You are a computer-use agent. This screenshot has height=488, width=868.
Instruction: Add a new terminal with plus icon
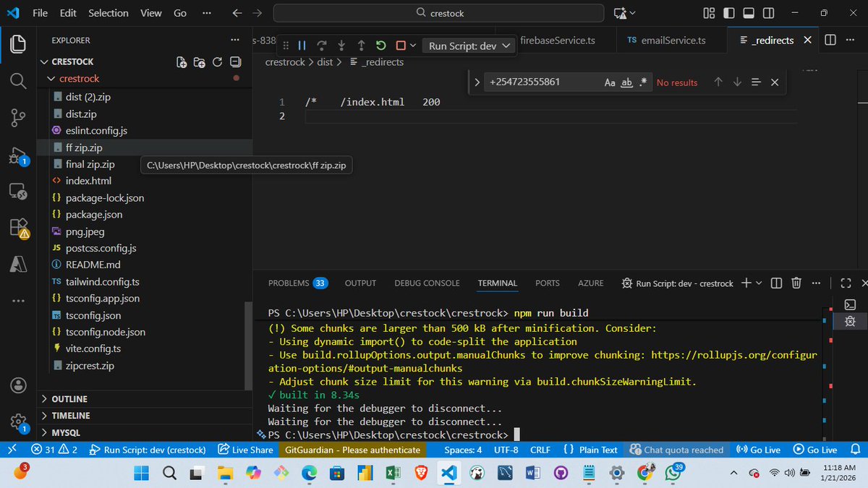tap(746, 283)
